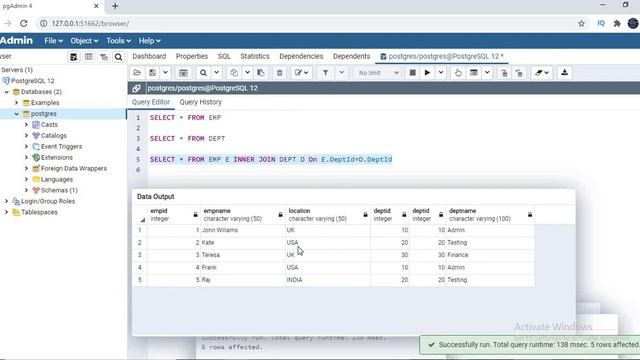Click the Commit transaction icon
Screen dimensions: 640x360
[504, 73]
